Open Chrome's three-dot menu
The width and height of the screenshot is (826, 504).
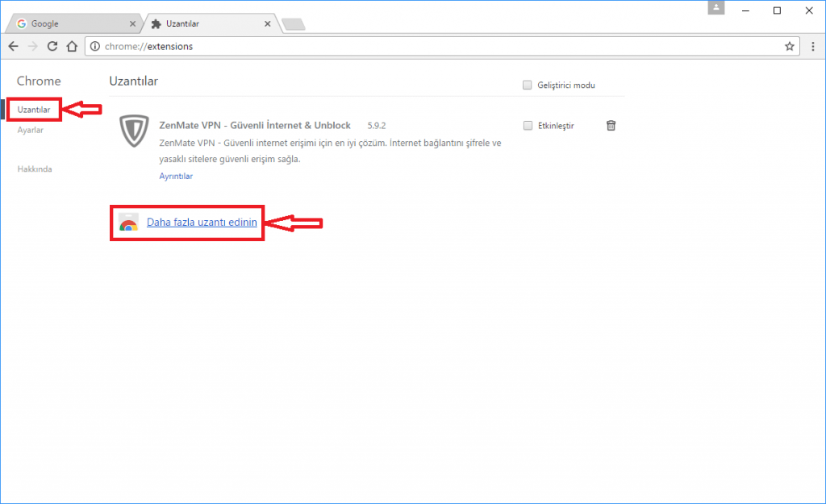tap(813, 46)
